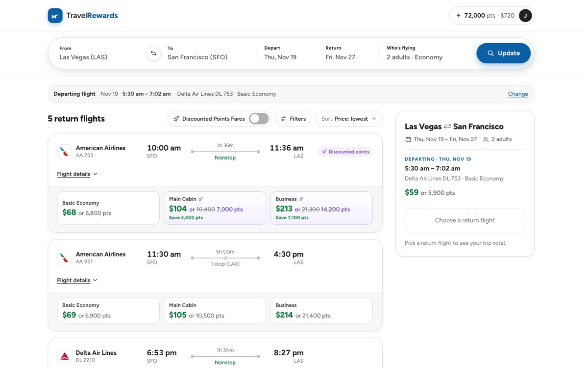Image resolution: width=588 pixels, height=368 pixels.
Task: Click the 5 return flights heading
Action: (x=76, y=119)
